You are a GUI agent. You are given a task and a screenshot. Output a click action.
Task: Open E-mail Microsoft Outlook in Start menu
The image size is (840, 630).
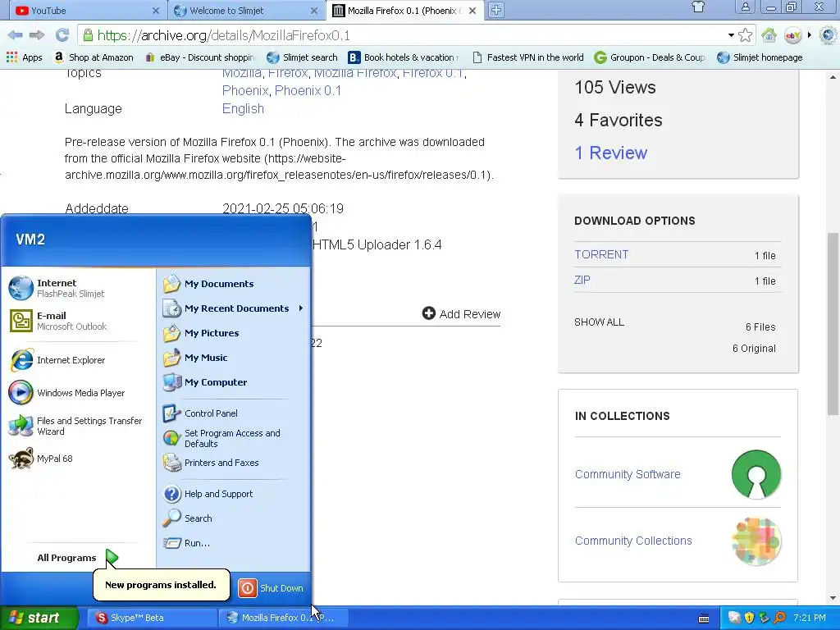coord(78,321)
